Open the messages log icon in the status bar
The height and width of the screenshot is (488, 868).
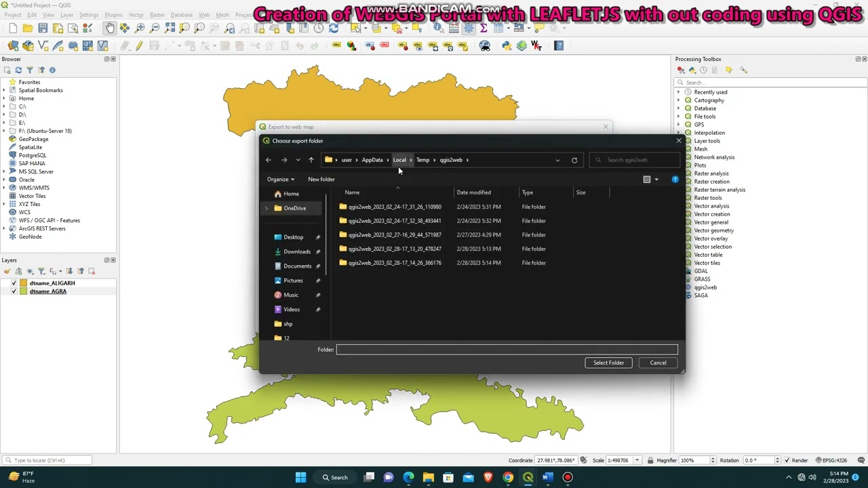pyautogui.click(x=862, y=460)
